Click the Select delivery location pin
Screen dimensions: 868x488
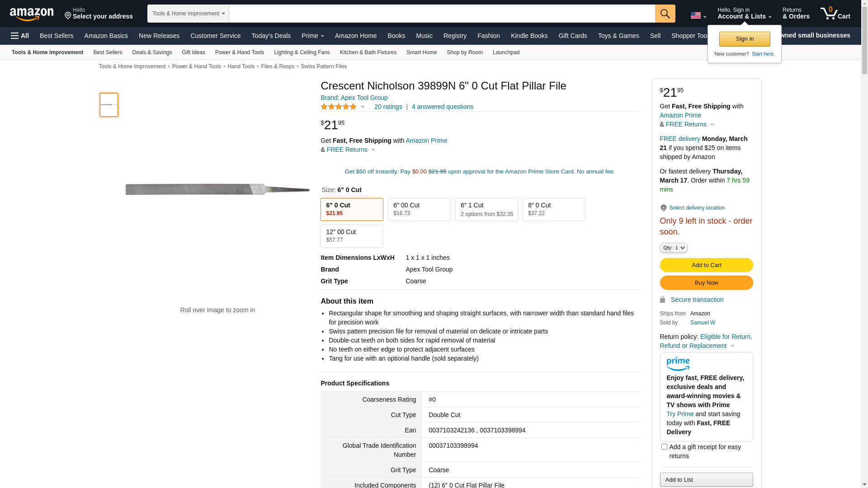point(663,208)
